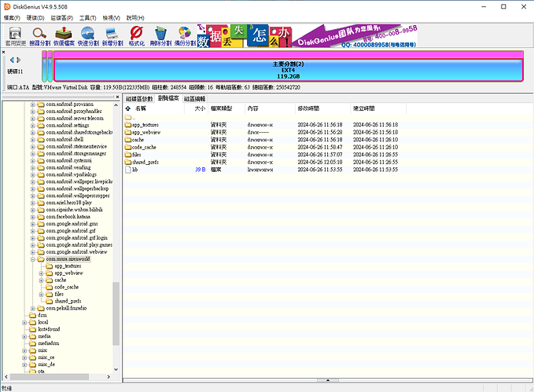Image resolution: width=534 pixels, height=392 pixels.
Task: Switch to the 磁碟區參數 tab
Action: 139,99
